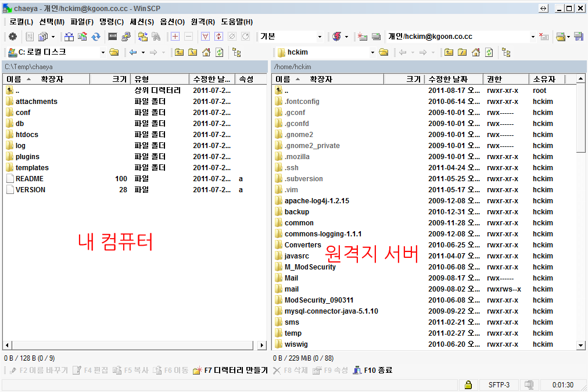Click local panel horizontal scroll right arrow
The image size is (588, 392).
tap(261, 345)
